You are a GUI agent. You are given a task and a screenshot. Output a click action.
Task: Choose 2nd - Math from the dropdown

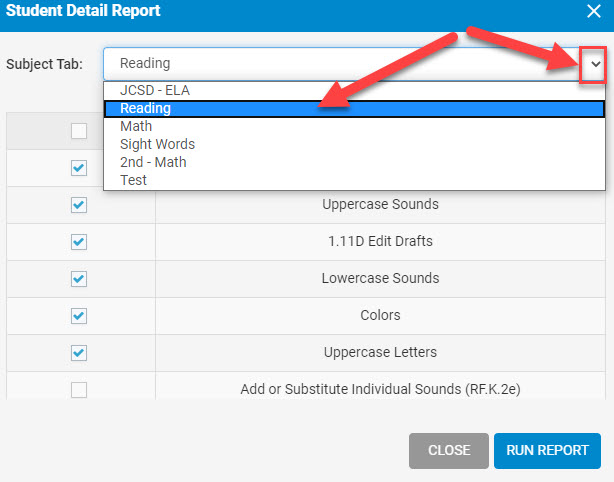click(354, 162)
